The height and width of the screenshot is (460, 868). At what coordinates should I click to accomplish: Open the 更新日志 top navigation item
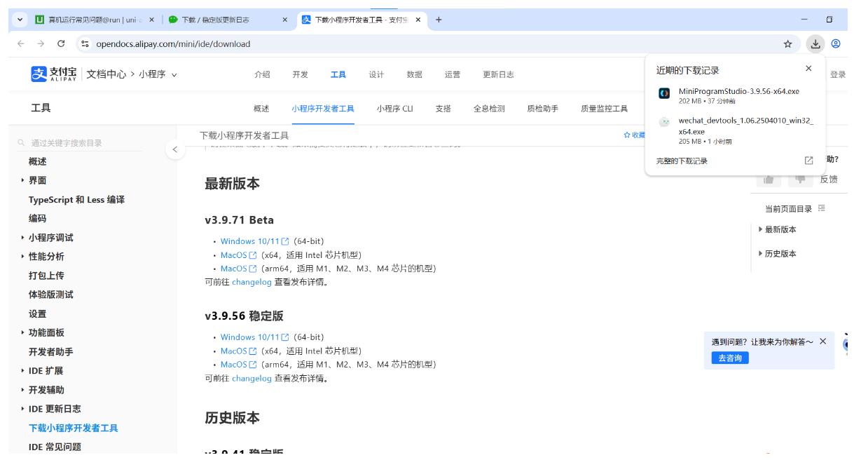[x=498, y=74]
